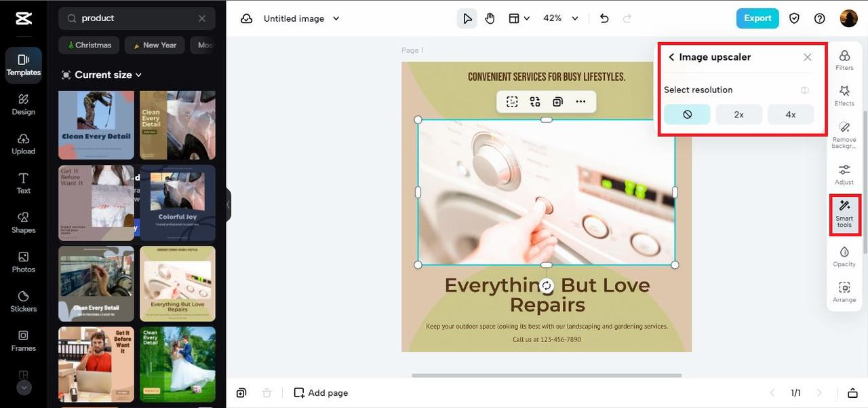Undo the last action
This screenshot has width=868, height=408.
[604, 18]
